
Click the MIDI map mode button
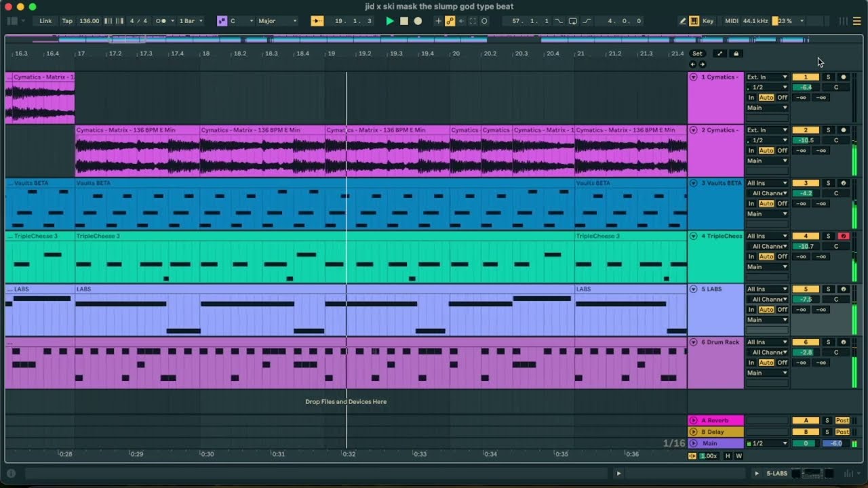tap(732, 21)
